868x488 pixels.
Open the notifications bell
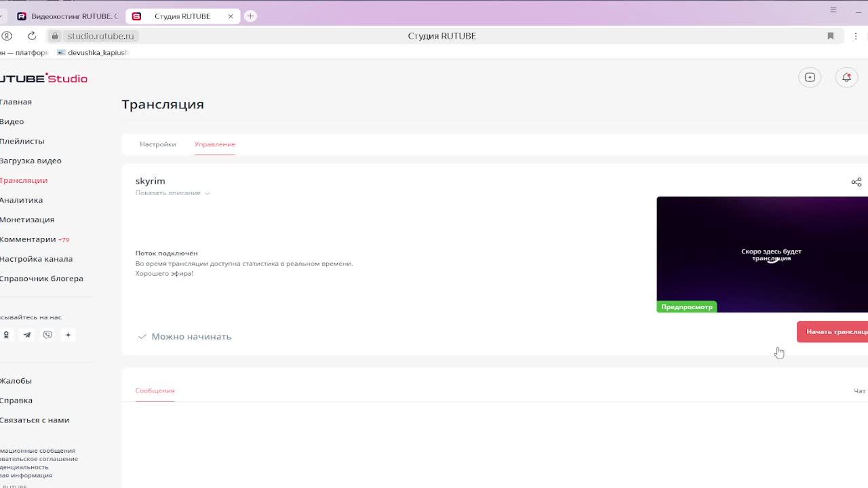pyautogui.click(x=846, y=78)
